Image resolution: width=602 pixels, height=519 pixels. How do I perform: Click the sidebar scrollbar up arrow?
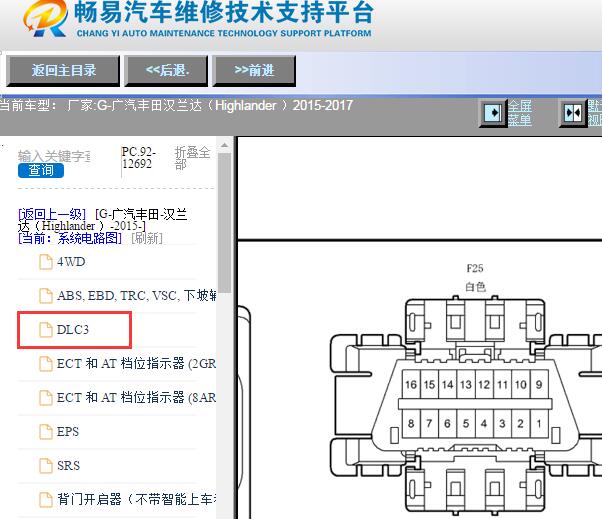(x=225, y=145)
